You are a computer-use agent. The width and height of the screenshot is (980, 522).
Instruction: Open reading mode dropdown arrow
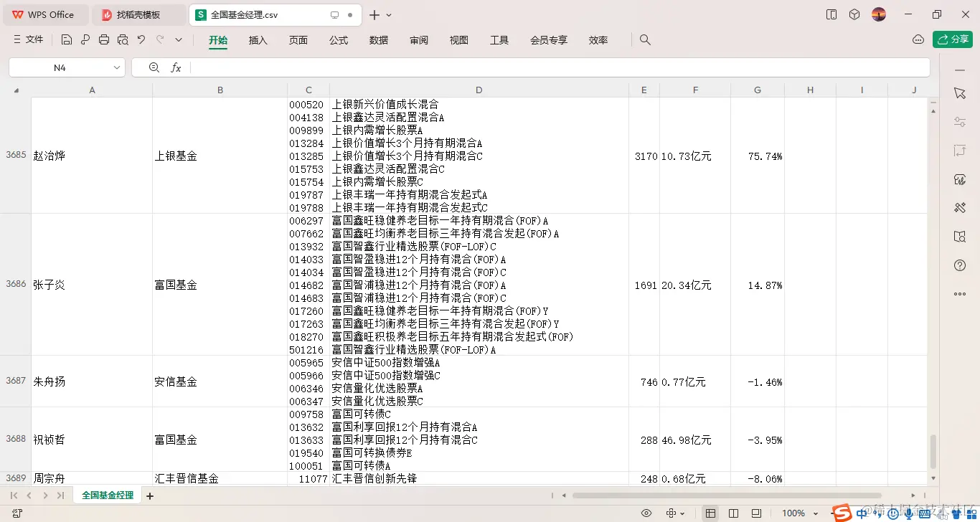click(681, 513)
